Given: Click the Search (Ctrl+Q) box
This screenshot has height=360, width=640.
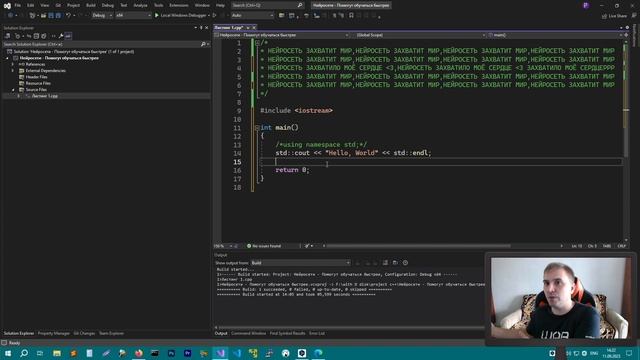Looking at the screenshot, I should tap(267, 5).
